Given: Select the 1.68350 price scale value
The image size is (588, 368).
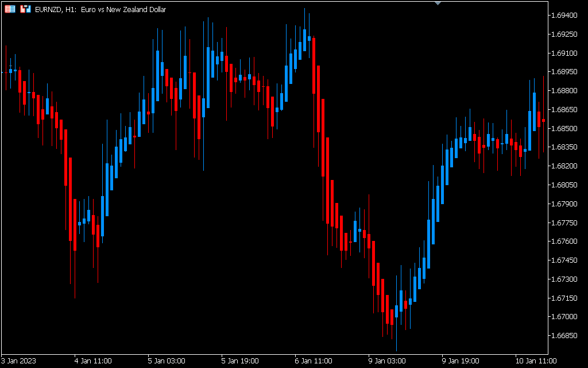Looking at the screenshot, I should coord(564,147).
